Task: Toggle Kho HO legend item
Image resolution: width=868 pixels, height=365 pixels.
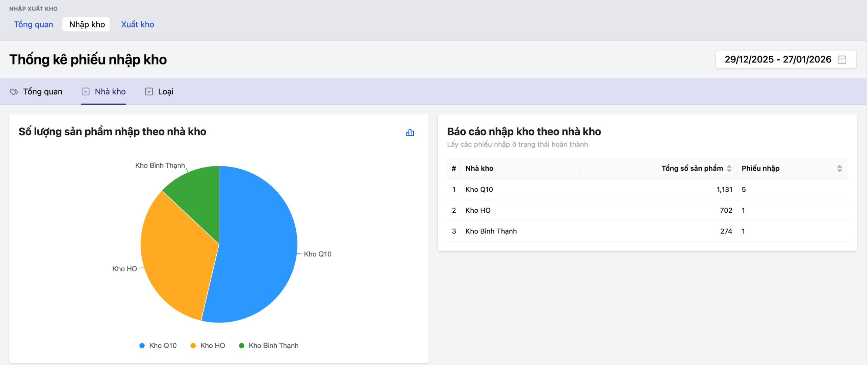Action: [208, 345]
